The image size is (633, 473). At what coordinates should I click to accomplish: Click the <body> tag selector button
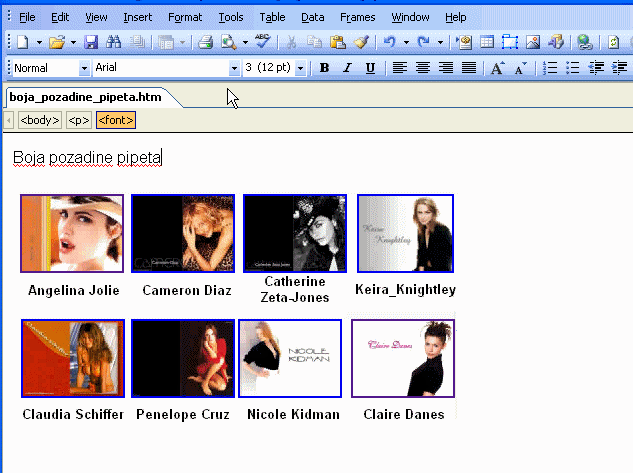41,120
